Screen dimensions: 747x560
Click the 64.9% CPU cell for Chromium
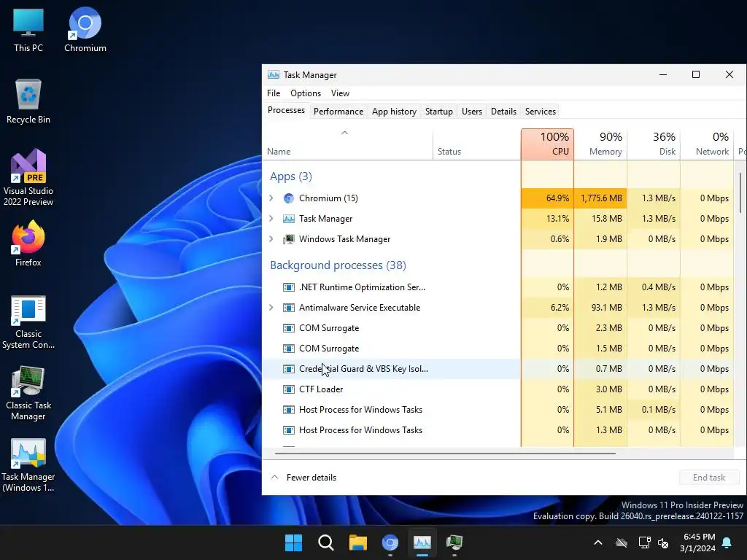(547, 198)
